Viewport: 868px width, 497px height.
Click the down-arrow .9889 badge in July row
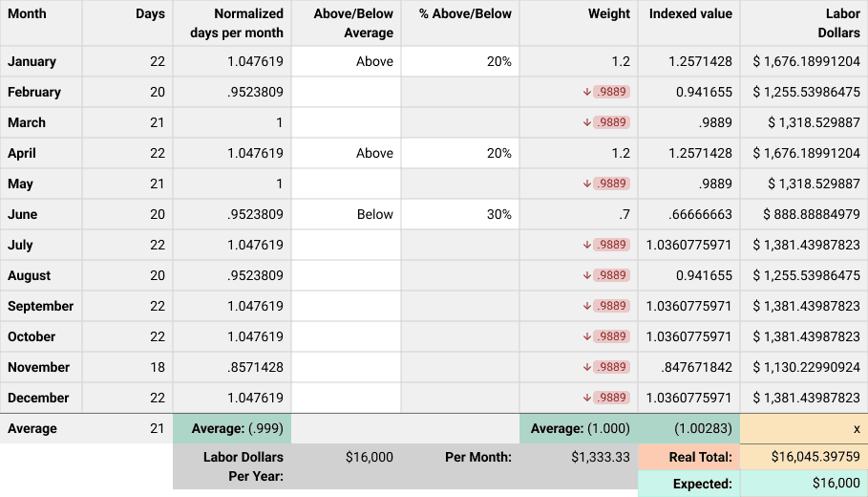point(606,245)
